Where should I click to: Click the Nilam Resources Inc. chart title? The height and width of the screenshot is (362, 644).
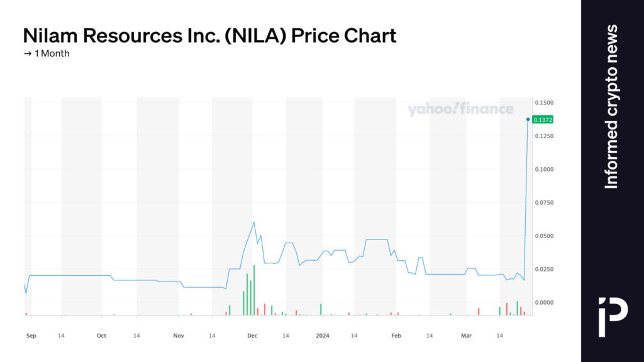tap(209, 36)
